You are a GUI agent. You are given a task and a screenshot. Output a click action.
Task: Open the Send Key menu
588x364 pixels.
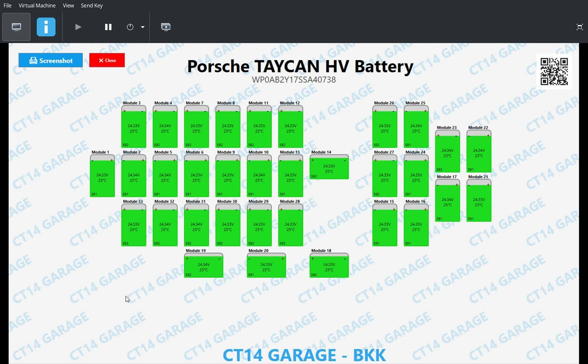(x=92, y=6)
